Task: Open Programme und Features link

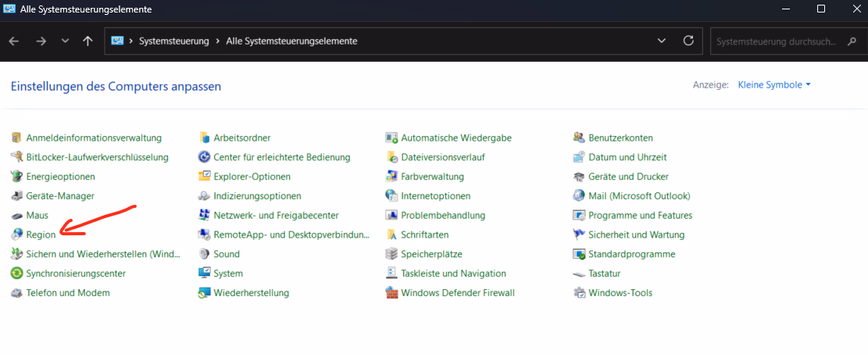Action: click(641, 215)
